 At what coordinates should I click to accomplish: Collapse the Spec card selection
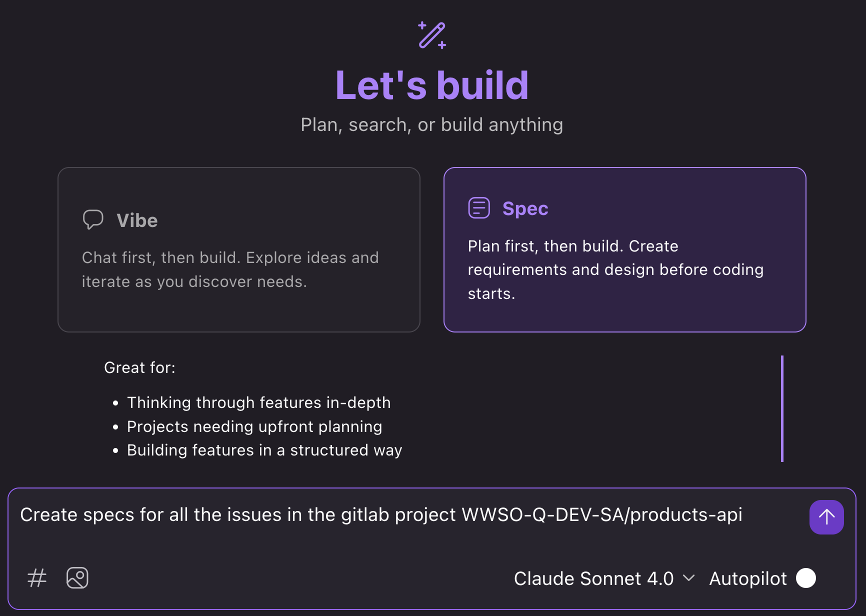pos(624,249)
